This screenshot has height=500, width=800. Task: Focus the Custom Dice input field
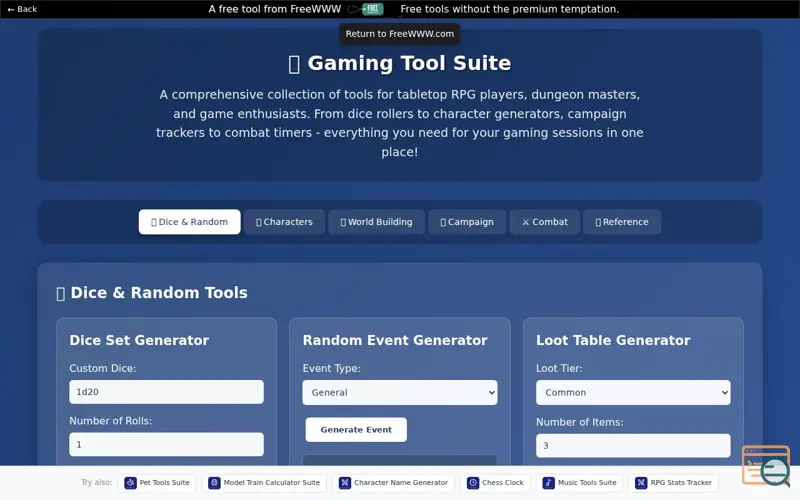click(166, 392)
